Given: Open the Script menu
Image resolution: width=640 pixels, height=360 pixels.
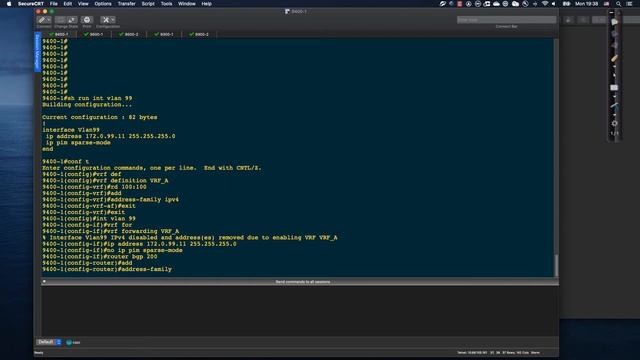Looking at the screenshot, I should [148, 4].
